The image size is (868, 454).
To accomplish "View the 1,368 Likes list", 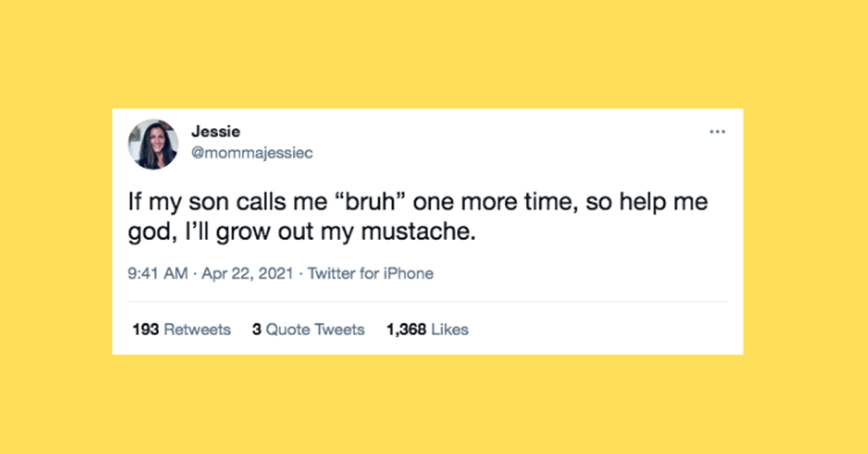I will [x=427, y=330].
